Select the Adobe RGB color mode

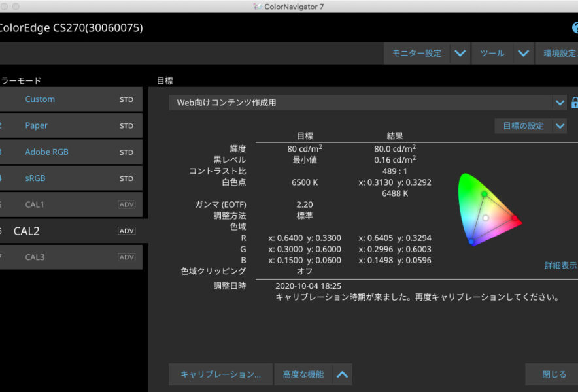[71, 152]
